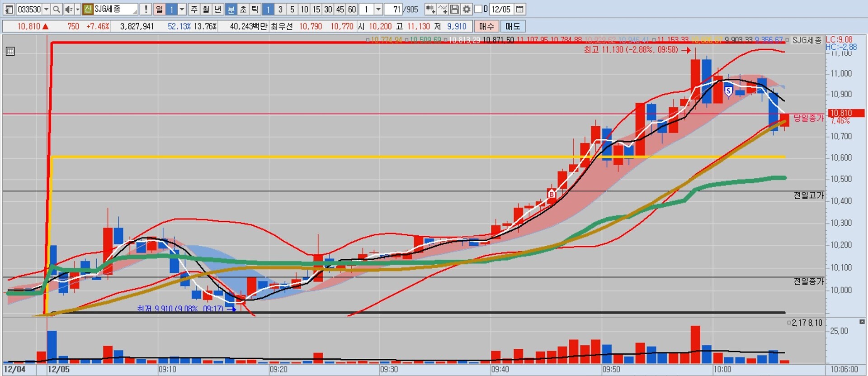The image size is (868, 376).
Task: Open chart settings gear icon
Action: 467,9
